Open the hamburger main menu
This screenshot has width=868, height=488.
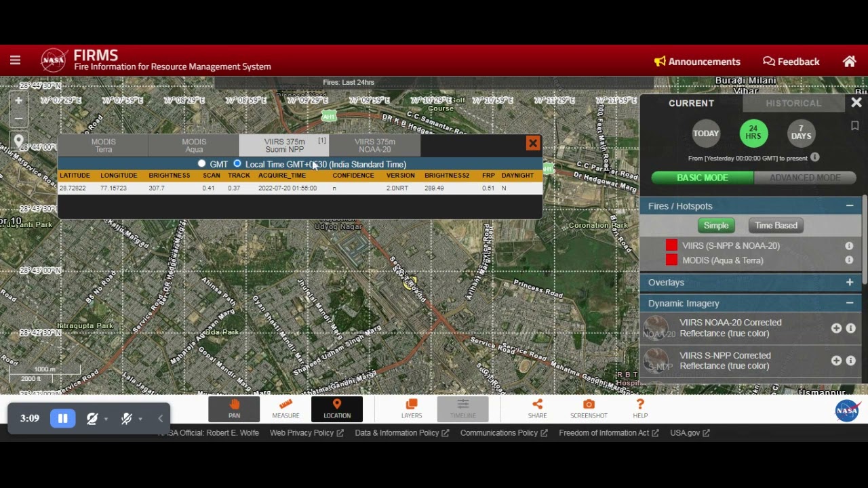coord(15,61)
